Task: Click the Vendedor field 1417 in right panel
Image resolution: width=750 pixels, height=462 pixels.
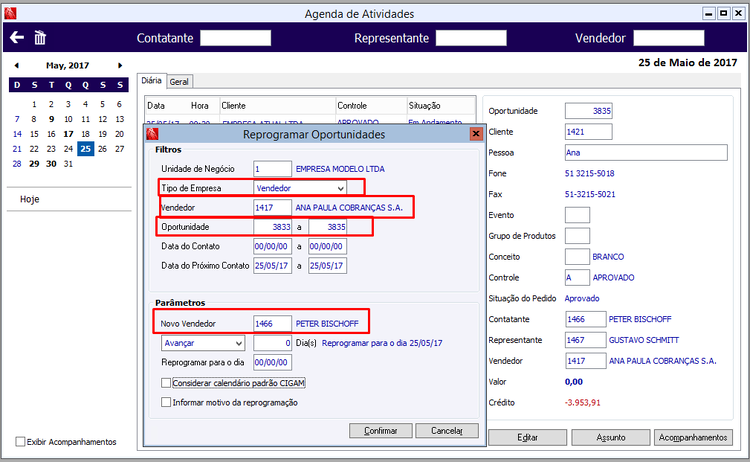Action: click(585, 361)
